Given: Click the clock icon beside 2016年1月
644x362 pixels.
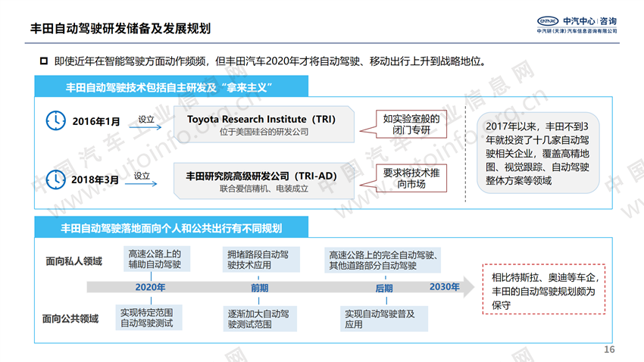Looking at the screenshot, I should pos(55,120).
